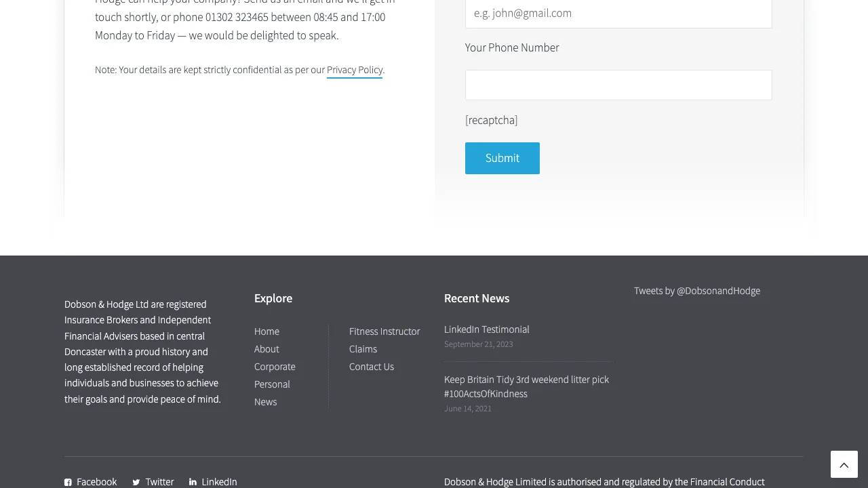The image size is (868, 488).
Task: Select the Twitter bird icon
Action: (x=136, y=482)
